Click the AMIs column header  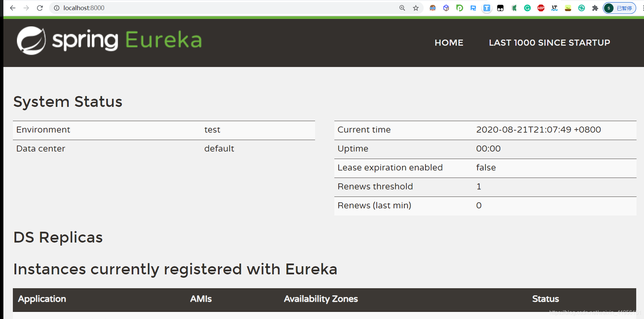(x=201, y=299)
